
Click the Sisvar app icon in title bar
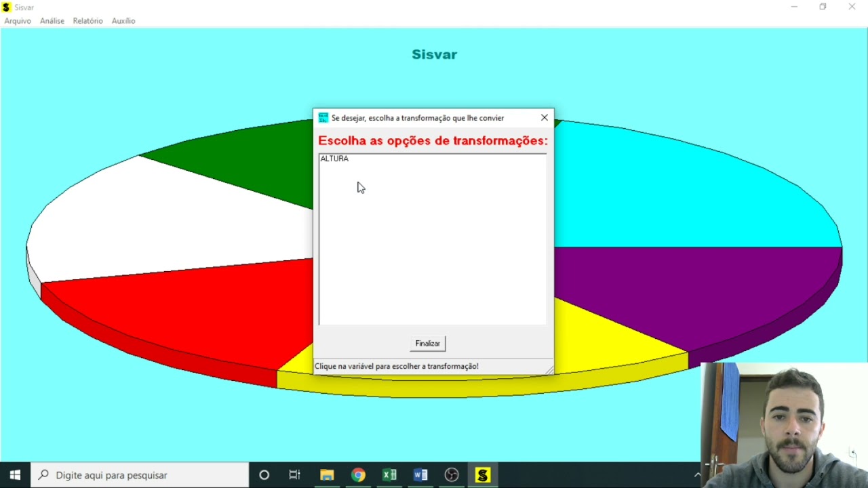point(6,7)
